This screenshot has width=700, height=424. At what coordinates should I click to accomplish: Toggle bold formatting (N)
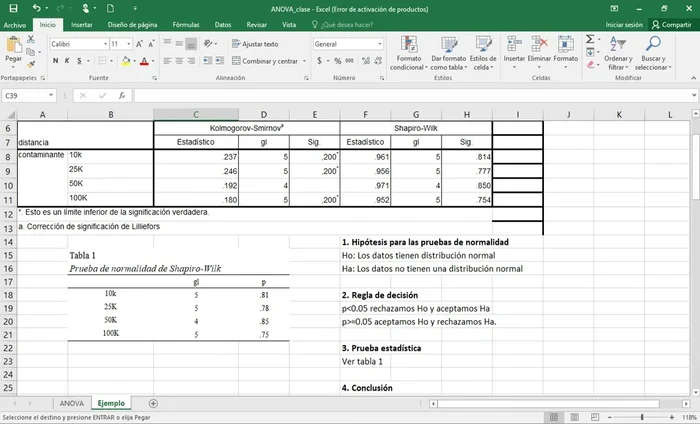[x=55, y=61]
